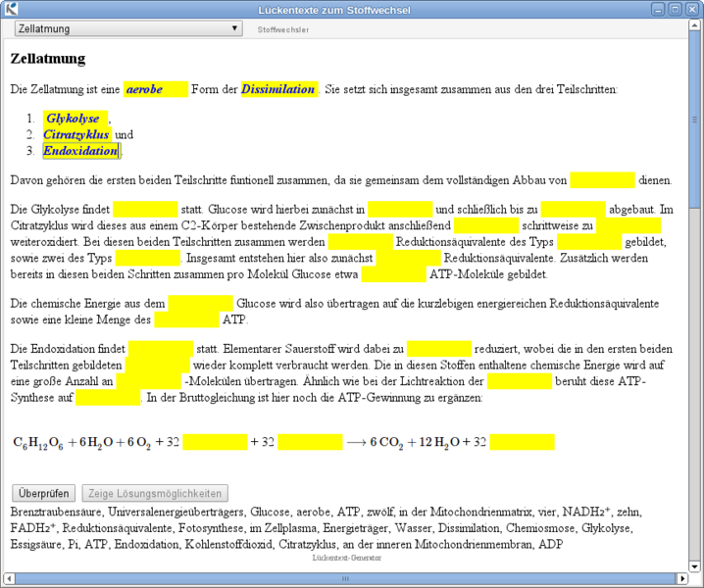
Task: Select the 'Citratzyklus' list gap
Action: tap(77, 134)
